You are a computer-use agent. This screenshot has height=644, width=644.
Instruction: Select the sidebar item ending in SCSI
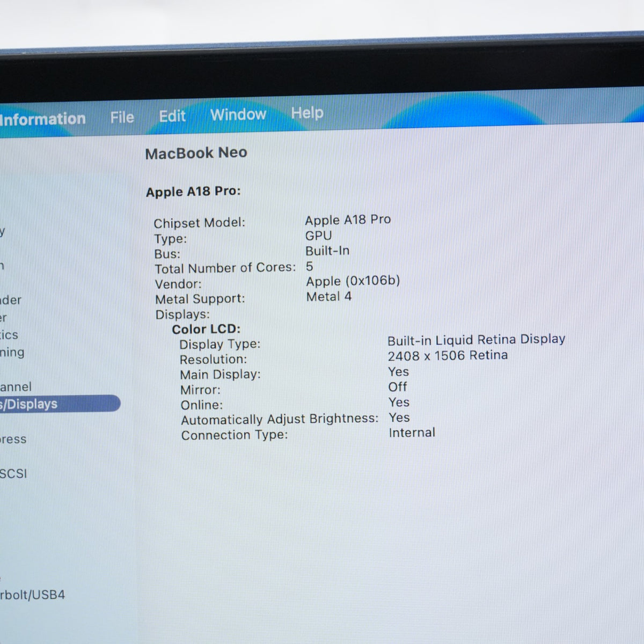tap(13, 473)
